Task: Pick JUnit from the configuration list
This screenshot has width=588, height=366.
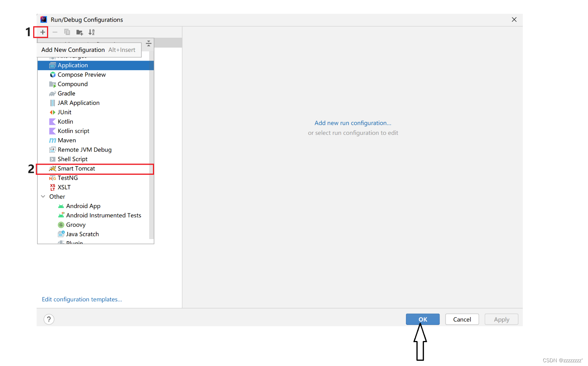Action: tap(96, 112)
